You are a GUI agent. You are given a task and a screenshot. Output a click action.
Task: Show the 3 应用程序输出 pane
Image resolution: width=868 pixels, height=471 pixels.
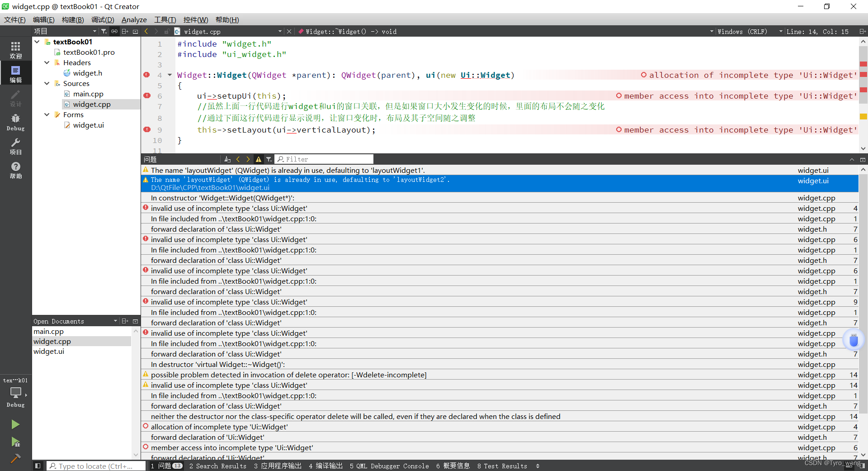pyautogui.click(x=278, y=466)
